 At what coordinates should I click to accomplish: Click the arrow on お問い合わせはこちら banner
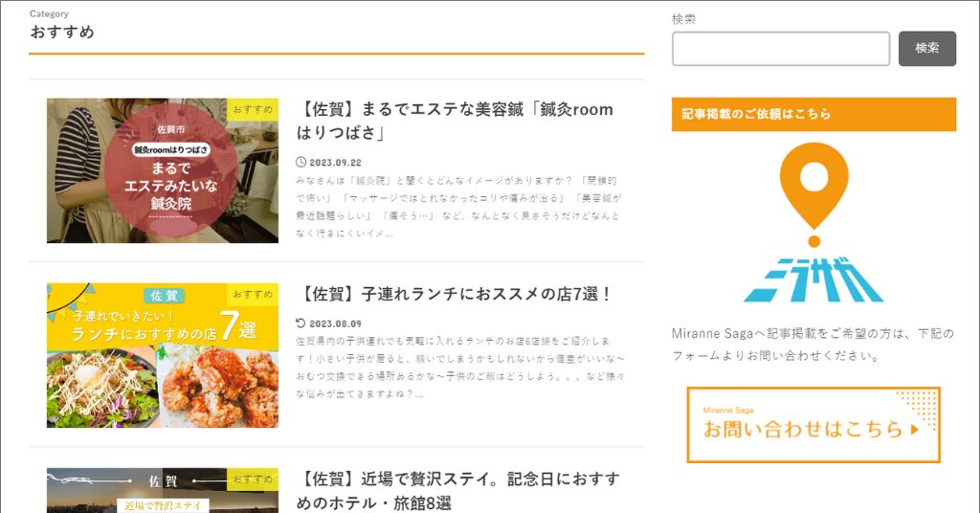[915, 430]
